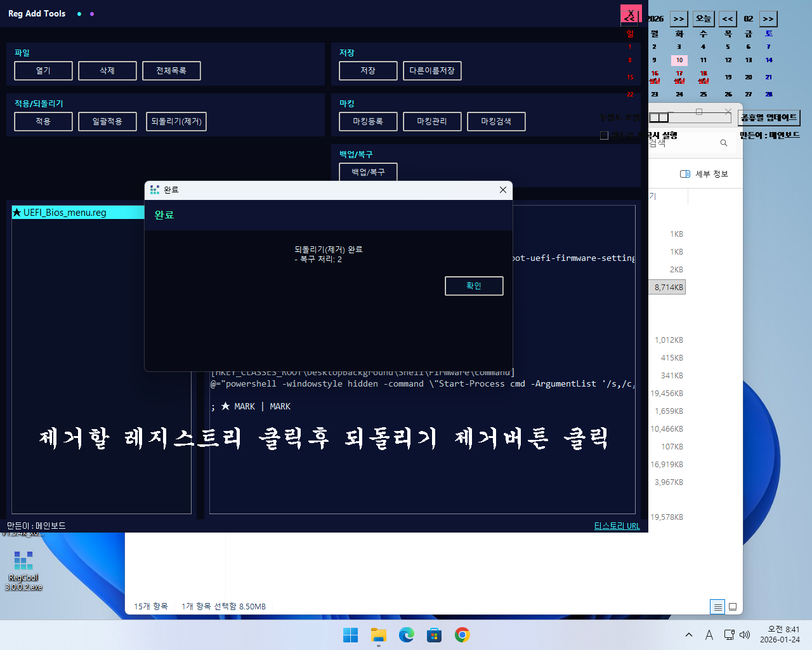Viewport: 812px width, 650px height.
Task: Open volume control in system tray
Action: pos(745,635)
